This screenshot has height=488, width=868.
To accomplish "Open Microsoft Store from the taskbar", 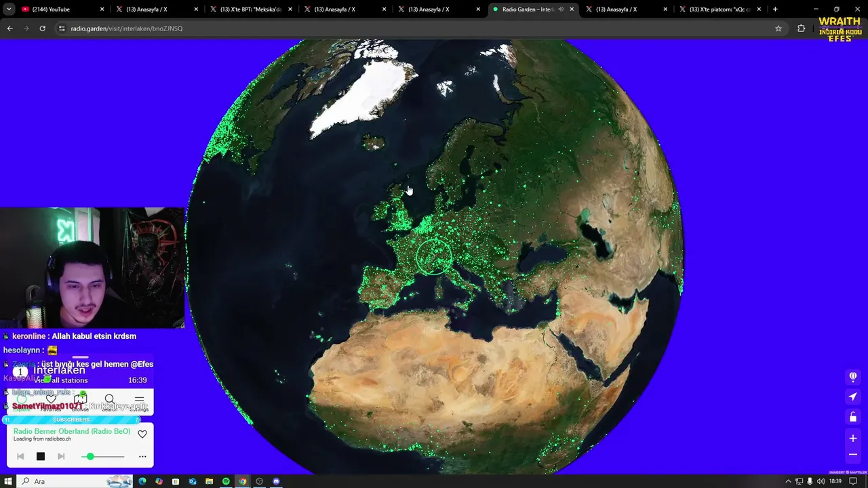I will (x=176, y=481).
